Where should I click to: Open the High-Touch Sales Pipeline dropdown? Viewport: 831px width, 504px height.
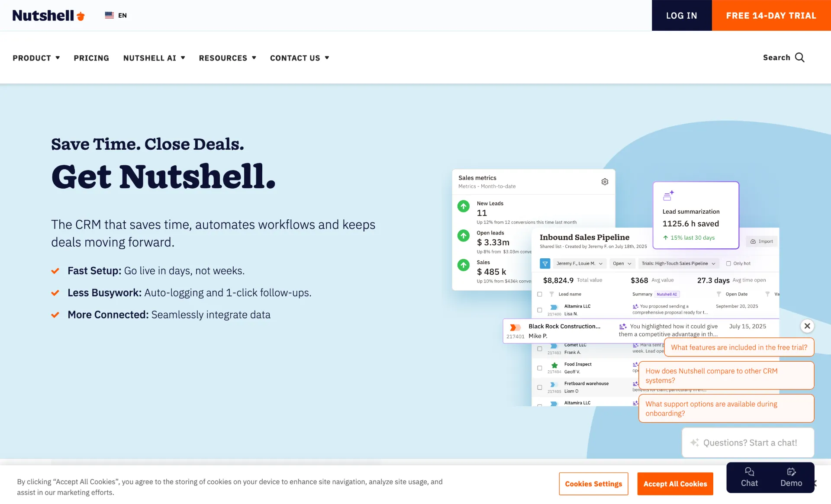pos(678,263)
